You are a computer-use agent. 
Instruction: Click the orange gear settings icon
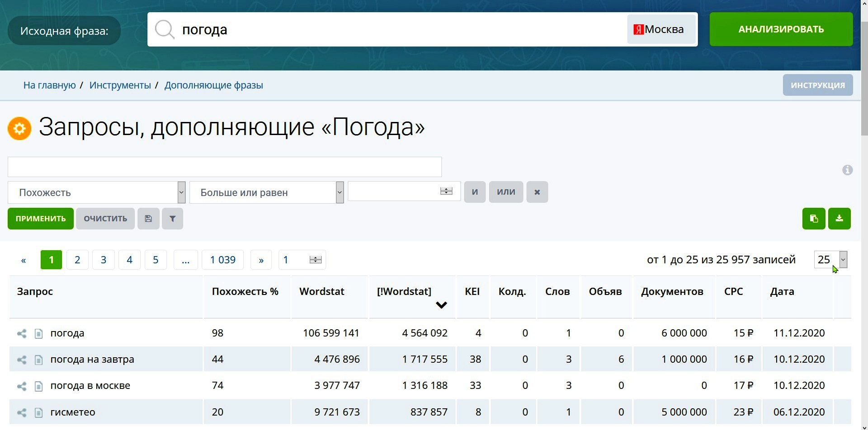pos(19,129)
